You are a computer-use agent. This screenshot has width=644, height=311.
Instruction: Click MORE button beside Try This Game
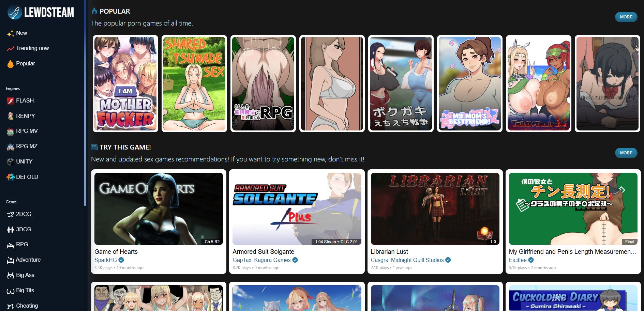pos(626,153)
